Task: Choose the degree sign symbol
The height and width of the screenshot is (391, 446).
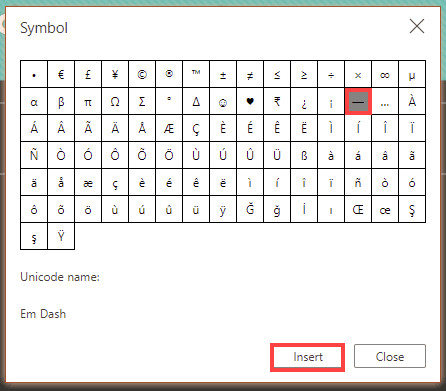Action: [x=169, y=101]
